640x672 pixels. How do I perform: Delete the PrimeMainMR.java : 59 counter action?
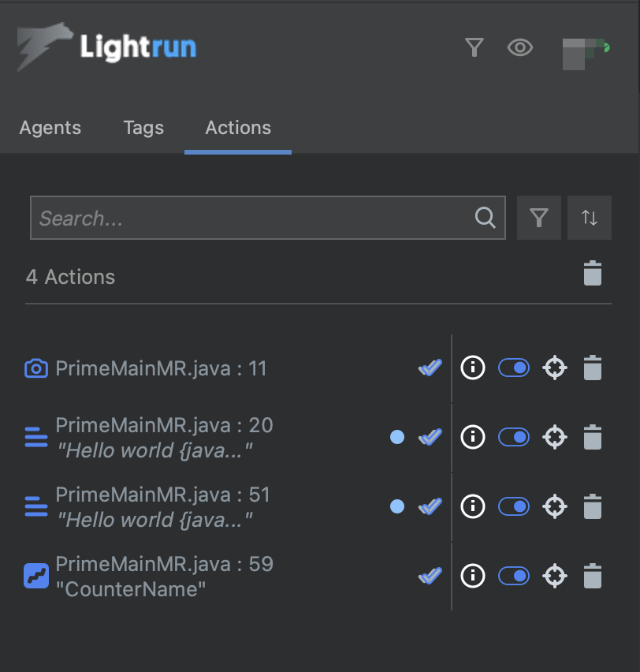592,577
